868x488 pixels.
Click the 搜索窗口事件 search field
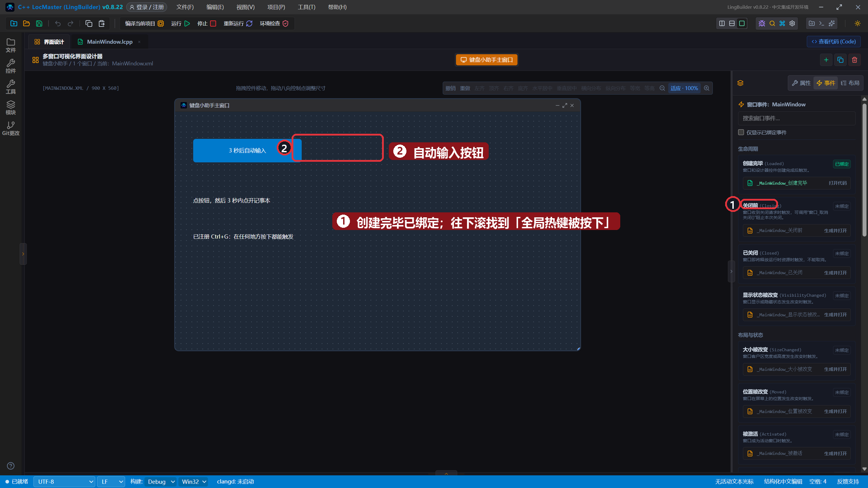tap(797, 118)
